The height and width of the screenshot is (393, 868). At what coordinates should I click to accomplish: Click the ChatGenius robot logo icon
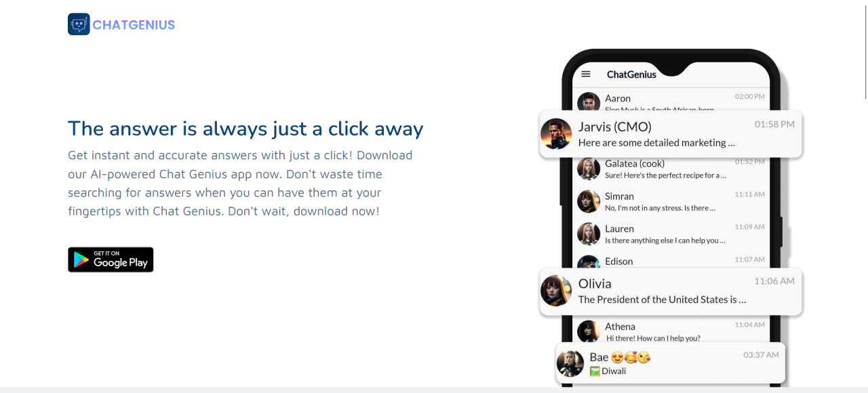(x=79, y=24)
